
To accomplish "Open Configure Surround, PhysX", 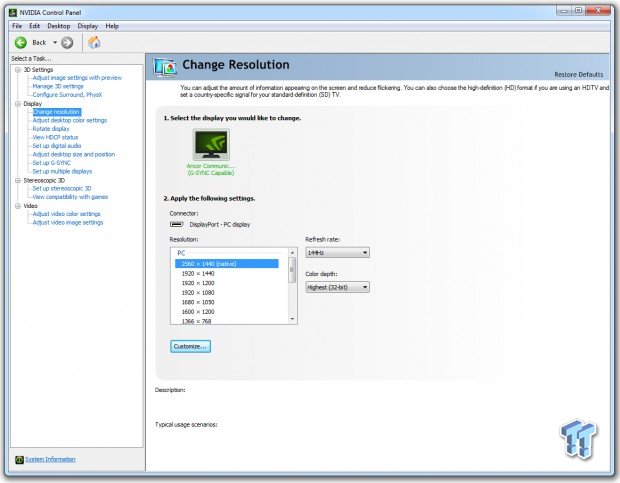I will (x=67, y=95).
